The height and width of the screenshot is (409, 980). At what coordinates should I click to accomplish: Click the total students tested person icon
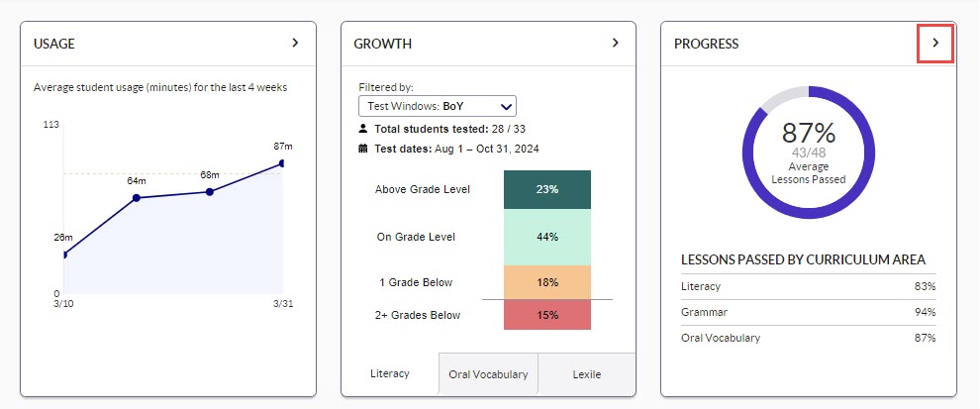(363, 129)
